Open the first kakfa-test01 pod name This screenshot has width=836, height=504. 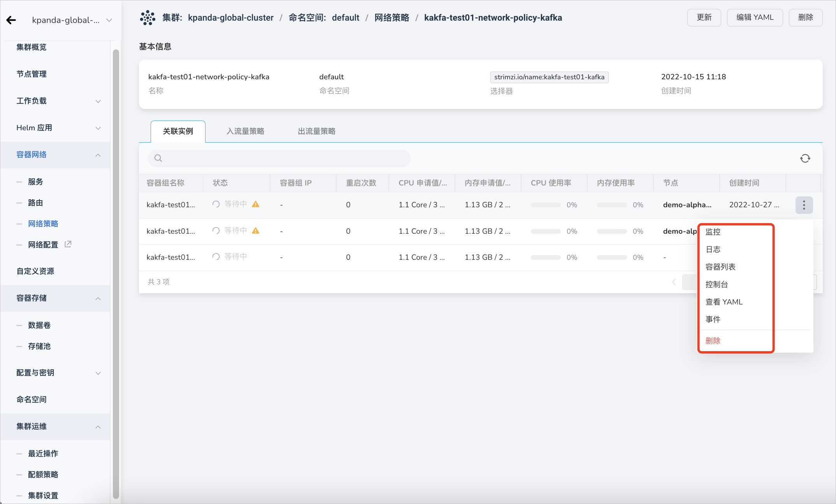tap(171, 205)
